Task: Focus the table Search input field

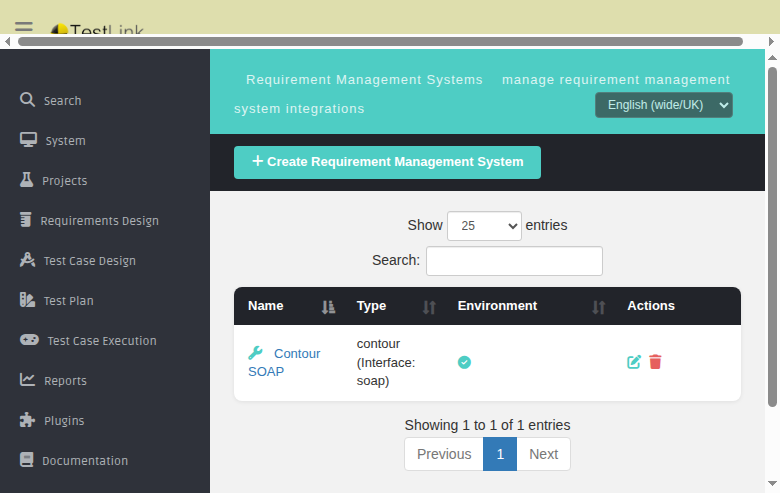Action: [514, 261]
